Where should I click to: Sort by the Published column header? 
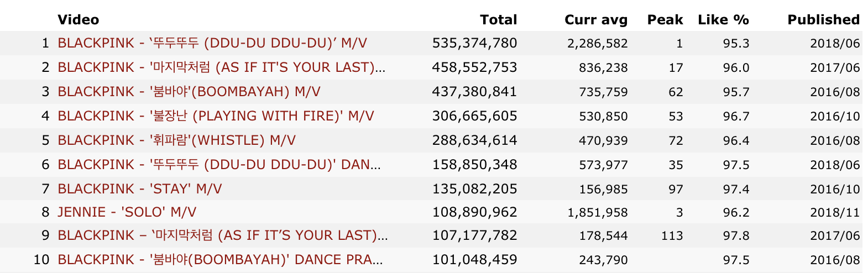[823, 20]
